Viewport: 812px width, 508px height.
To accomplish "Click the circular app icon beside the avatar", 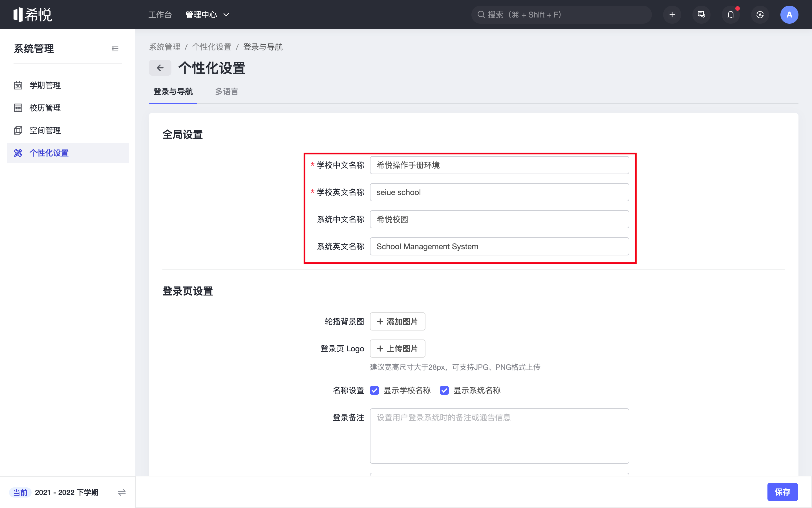I will 760,15.
